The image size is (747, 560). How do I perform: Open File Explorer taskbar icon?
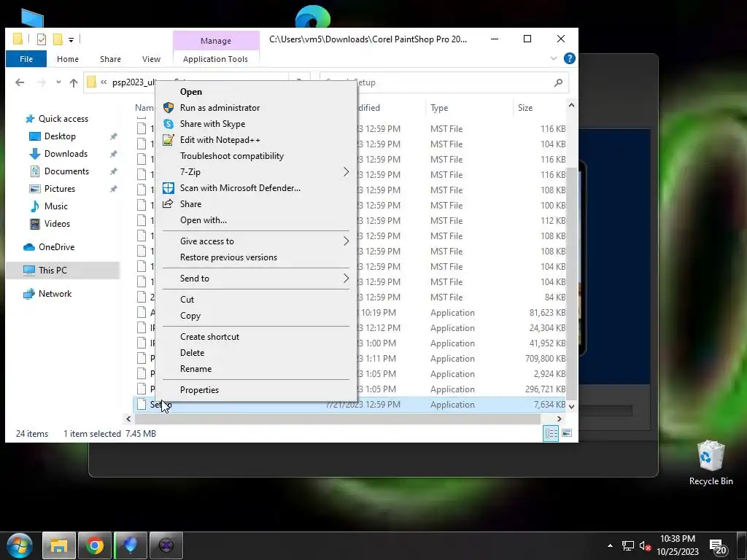[59, 545]
